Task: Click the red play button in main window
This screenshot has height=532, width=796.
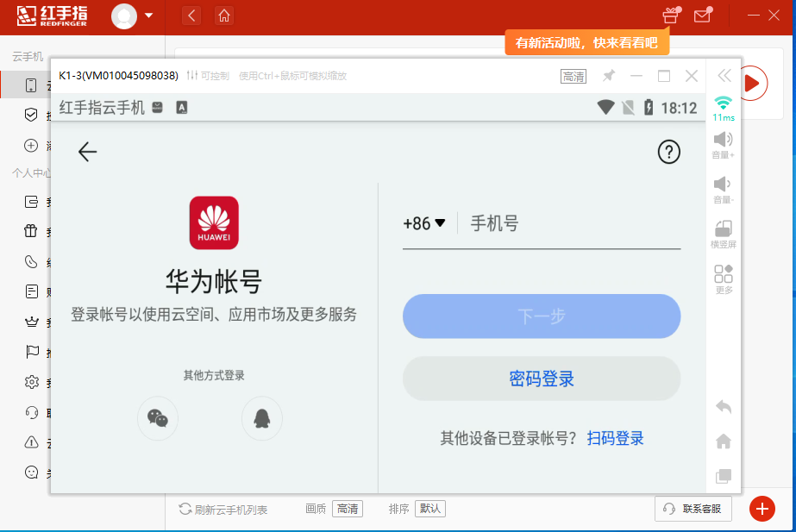Action: pos(753,84)
